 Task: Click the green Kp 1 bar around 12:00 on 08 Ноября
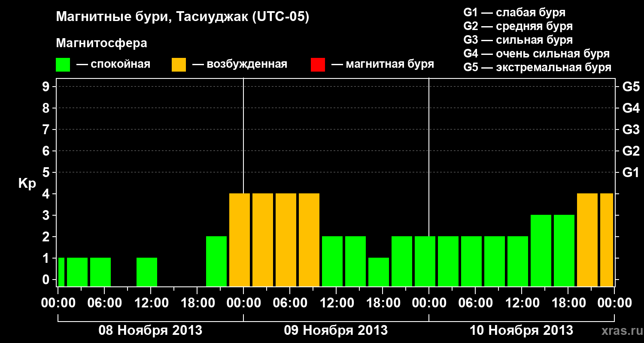tap(147, 272)
